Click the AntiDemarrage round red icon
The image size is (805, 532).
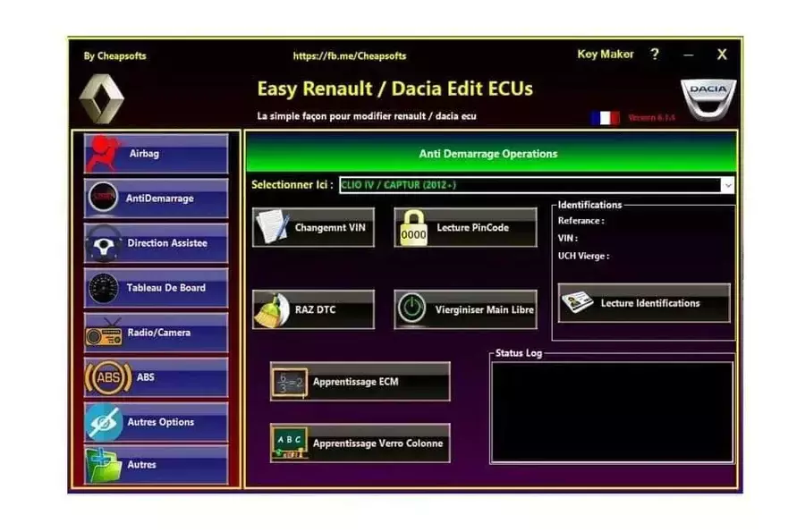point(103,197)
